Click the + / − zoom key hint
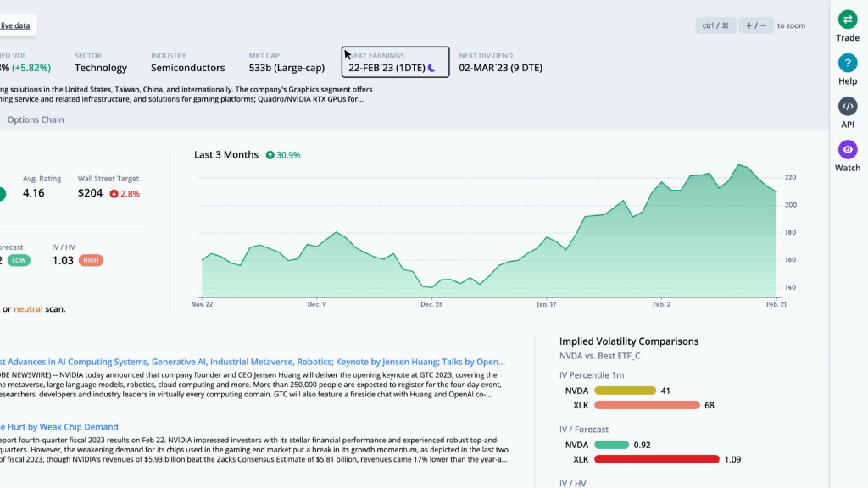This screenshot has height=488, width=868. (x=756, y=25)
